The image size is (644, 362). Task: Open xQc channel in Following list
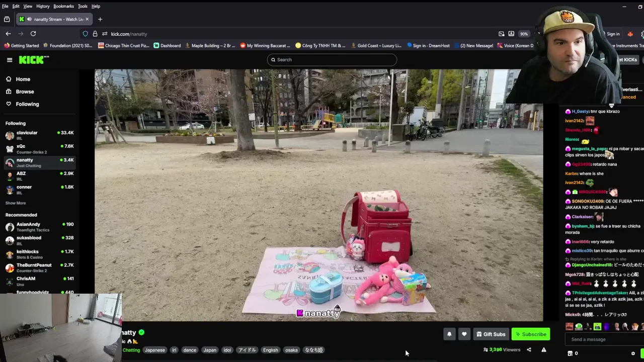[39, 149]
